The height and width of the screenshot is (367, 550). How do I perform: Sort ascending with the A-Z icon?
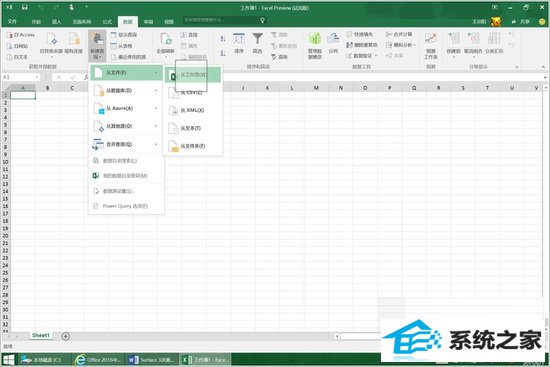(x=223, y=39)
